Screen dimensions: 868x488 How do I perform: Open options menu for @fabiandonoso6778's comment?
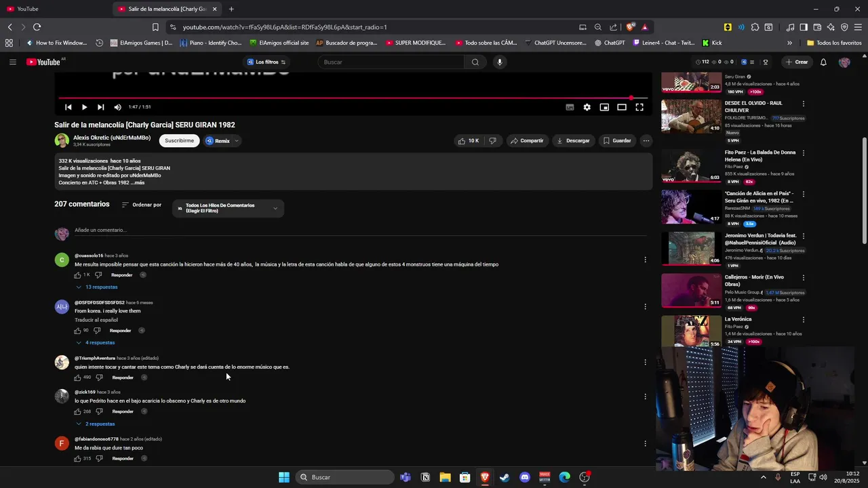click(x=645, y=444)
